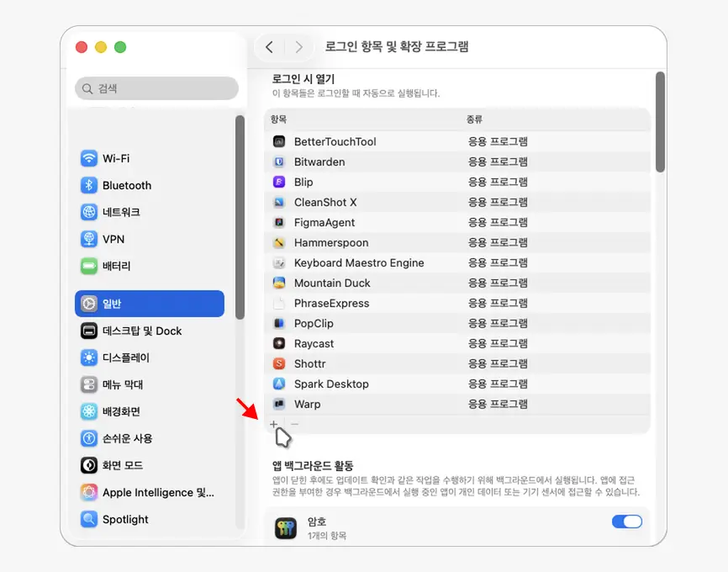Click the PopClip app icon
This screenshot has width=728, height=572.
279,323
